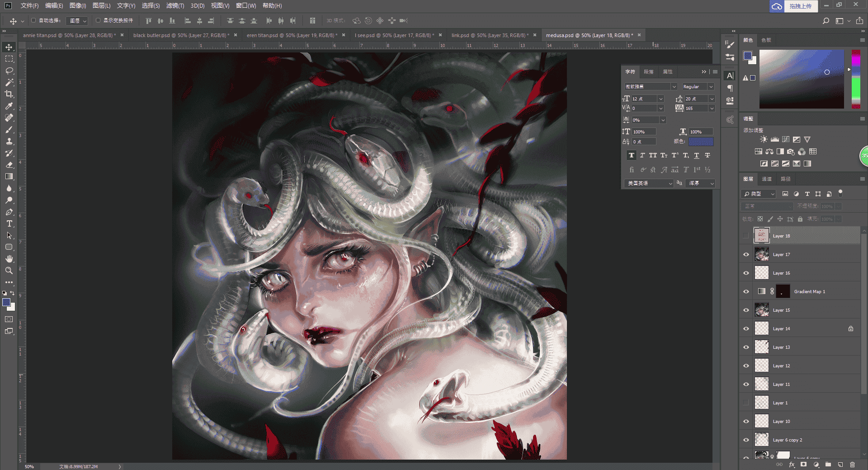This screenshot has width=868, height=470.
Task: Select the Clone Stamp tool
Action: coord(9,142)
